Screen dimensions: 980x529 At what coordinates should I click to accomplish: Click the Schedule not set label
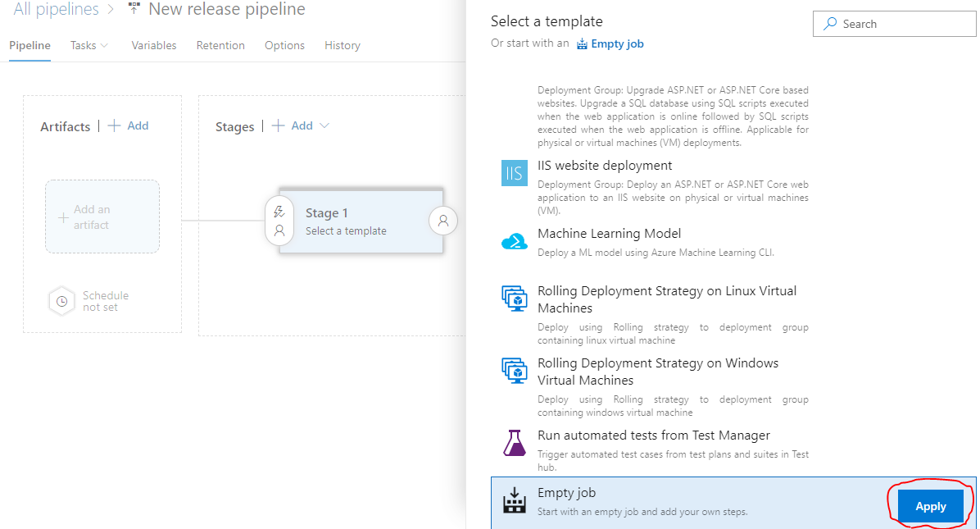click(106, 301)
